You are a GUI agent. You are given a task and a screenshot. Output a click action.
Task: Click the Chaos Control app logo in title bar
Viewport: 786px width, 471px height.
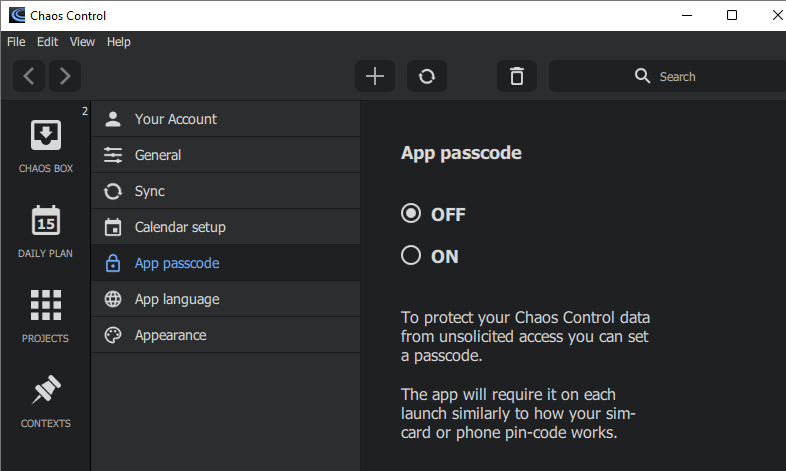tap(17, 16)
